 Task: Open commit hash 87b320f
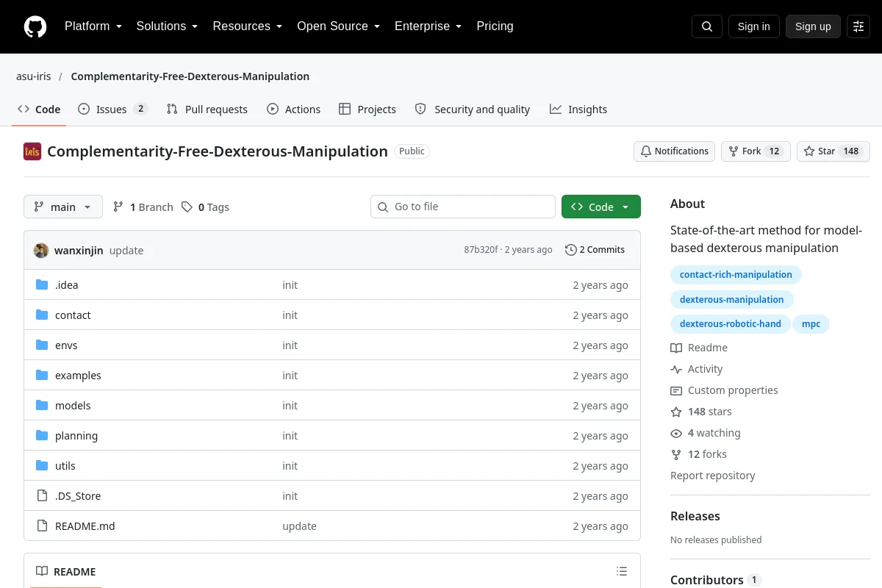tap(481, 250)
